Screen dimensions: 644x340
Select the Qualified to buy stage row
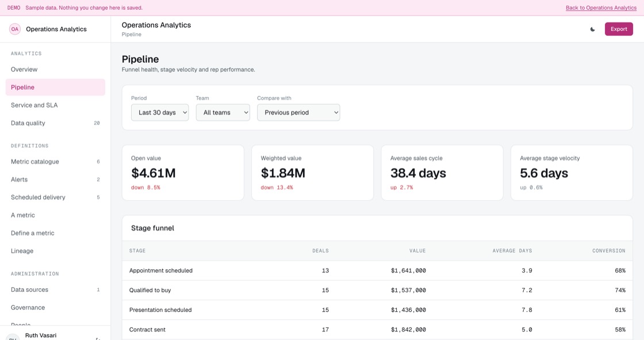pyautogui.click(x=377, y=291)
